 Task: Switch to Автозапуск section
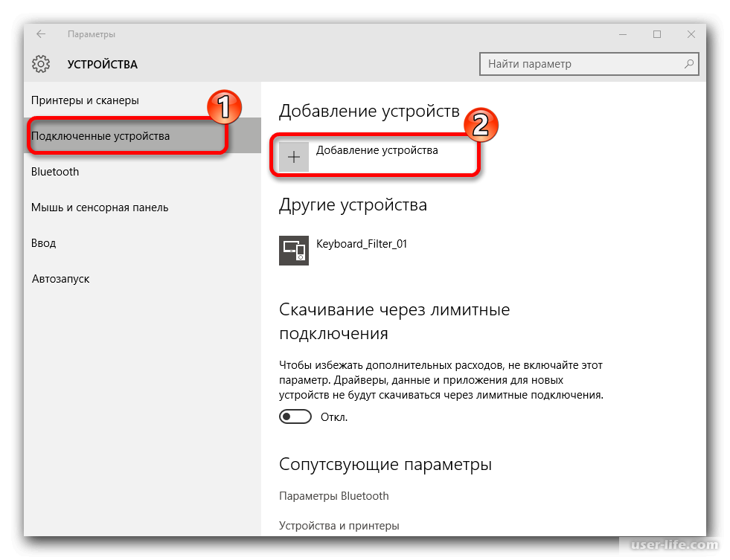tap(142, 279)
